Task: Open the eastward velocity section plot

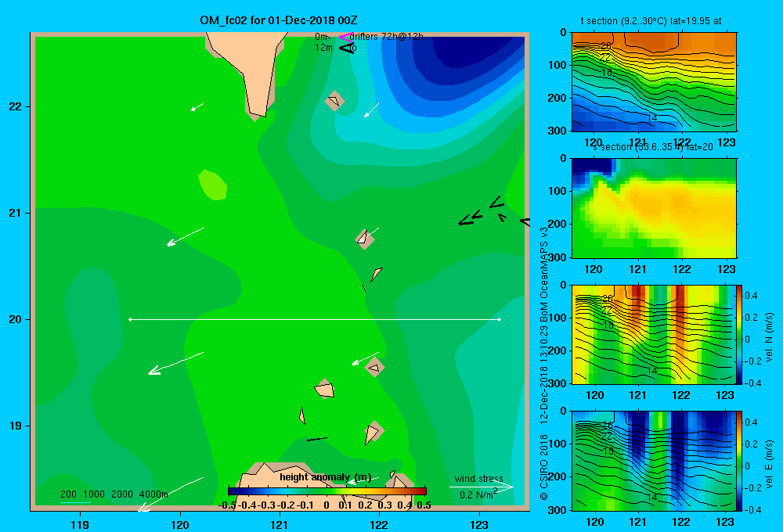Action: (654, 461)
